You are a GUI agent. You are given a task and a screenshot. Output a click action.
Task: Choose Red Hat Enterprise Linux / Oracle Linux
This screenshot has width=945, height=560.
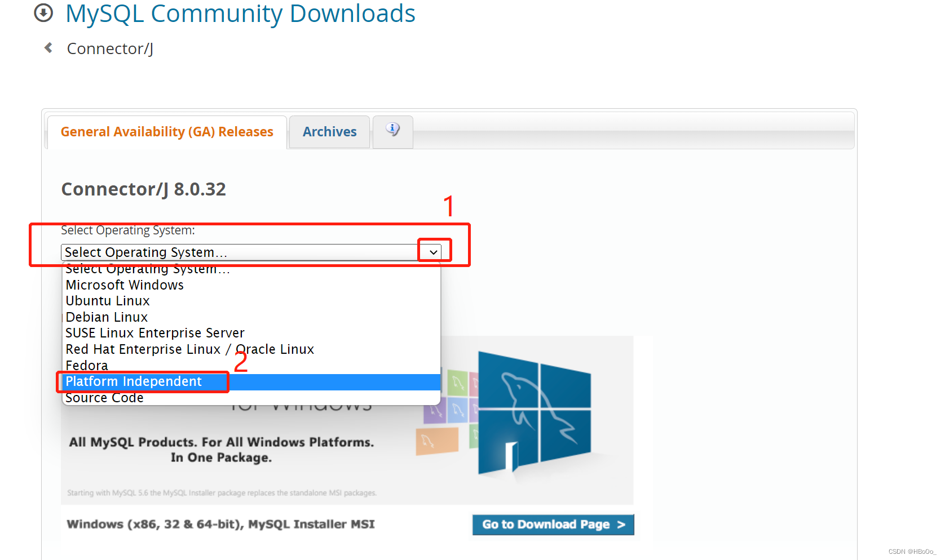pos(251,349)
